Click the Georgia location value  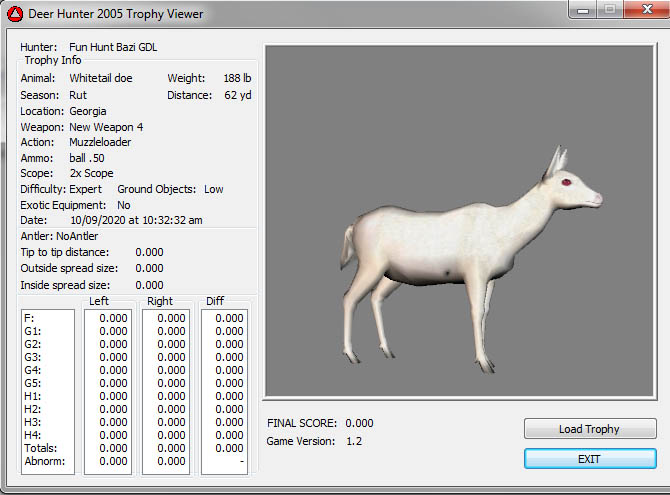point(87,111)
